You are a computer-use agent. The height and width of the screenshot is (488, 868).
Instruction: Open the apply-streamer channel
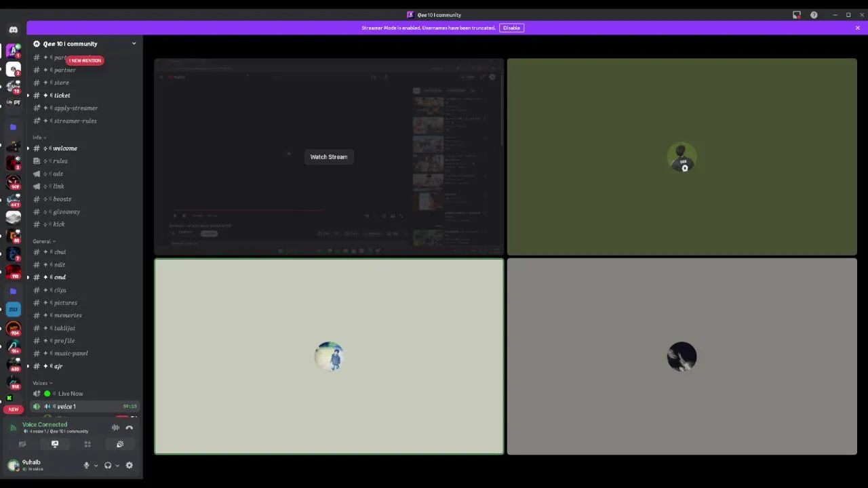pyautogui.click(x=84, y=108)
